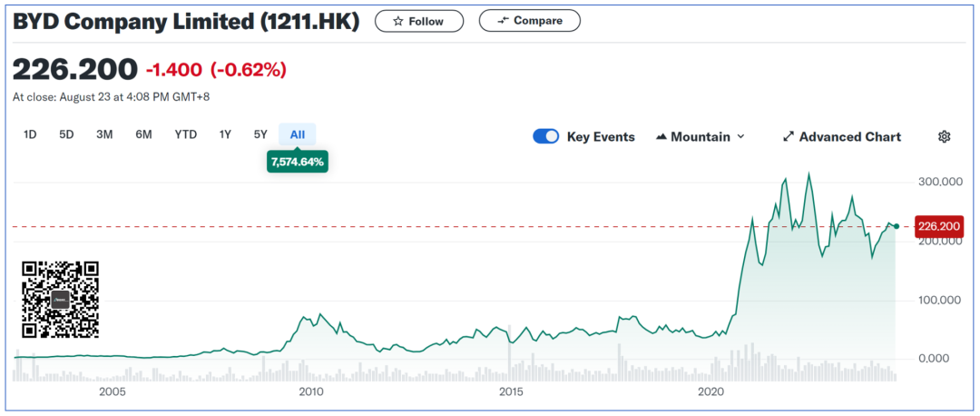Show the 1Y price range
The height and width of the screenshot is (416, 980).
225,134
